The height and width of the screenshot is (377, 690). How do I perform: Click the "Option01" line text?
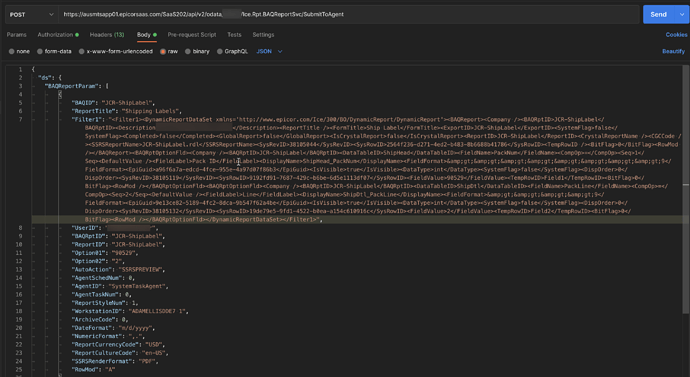[x=105, y=253]
